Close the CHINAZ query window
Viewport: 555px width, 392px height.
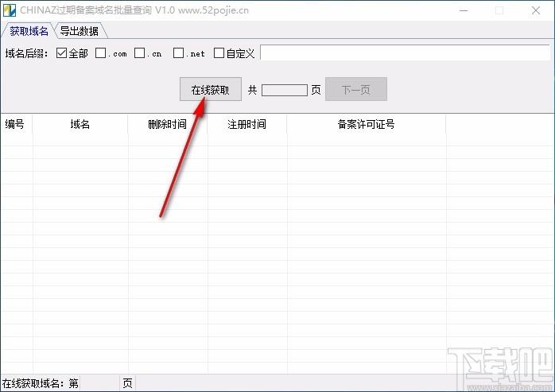coord(536,10)
